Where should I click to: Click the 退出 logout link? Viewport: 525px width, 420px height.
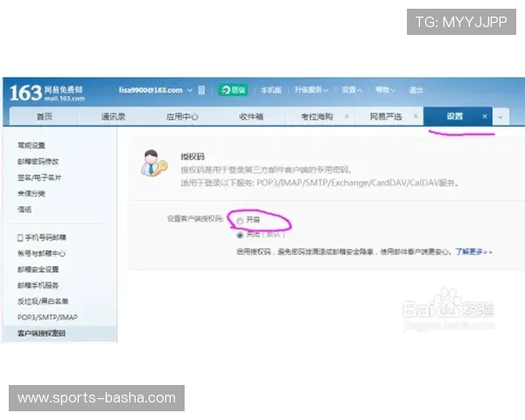pyautogui.click(x=416, y=90)
